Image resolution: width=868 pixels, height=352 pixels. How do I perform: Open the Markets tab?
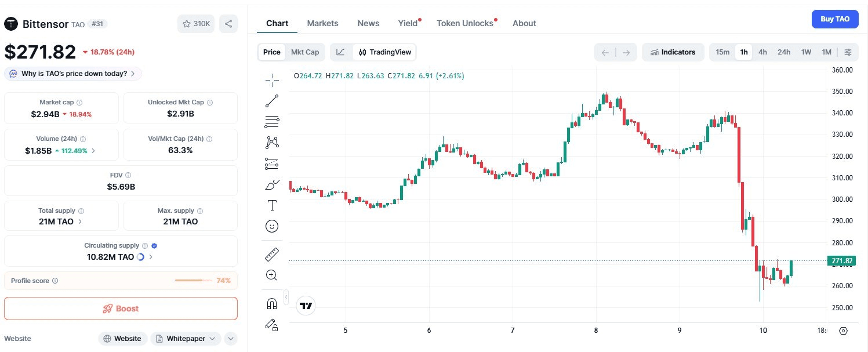(322, 23)
